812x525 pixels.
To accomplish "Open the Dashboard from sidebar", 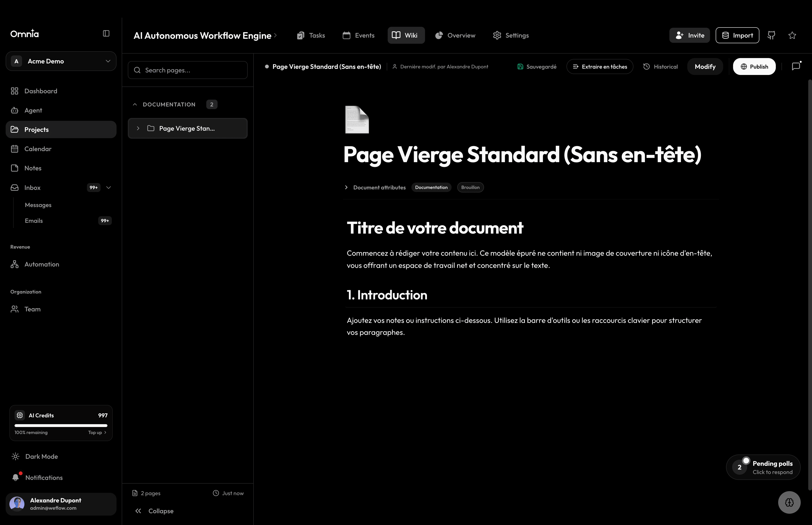I will [x=61, y=91].
